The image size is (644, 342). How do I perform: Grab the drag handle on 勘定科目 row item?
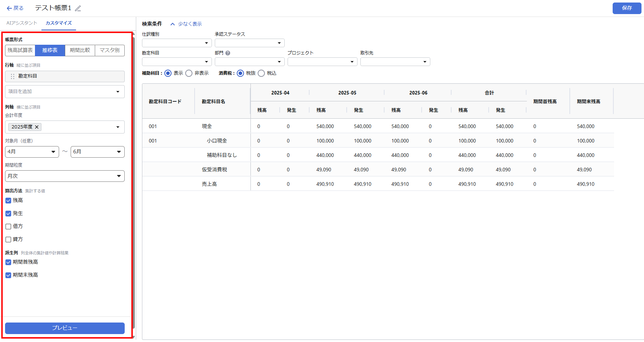[x=13, y=76]
